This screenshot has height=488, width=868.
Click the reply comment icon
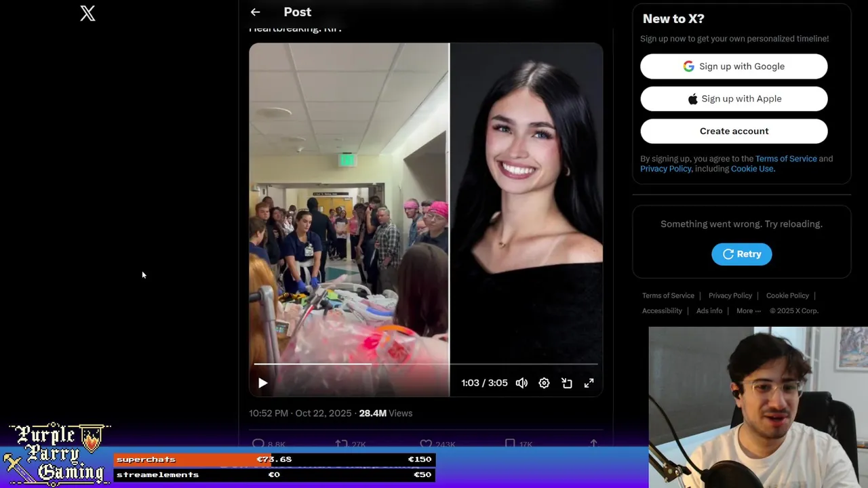(258, 444)
